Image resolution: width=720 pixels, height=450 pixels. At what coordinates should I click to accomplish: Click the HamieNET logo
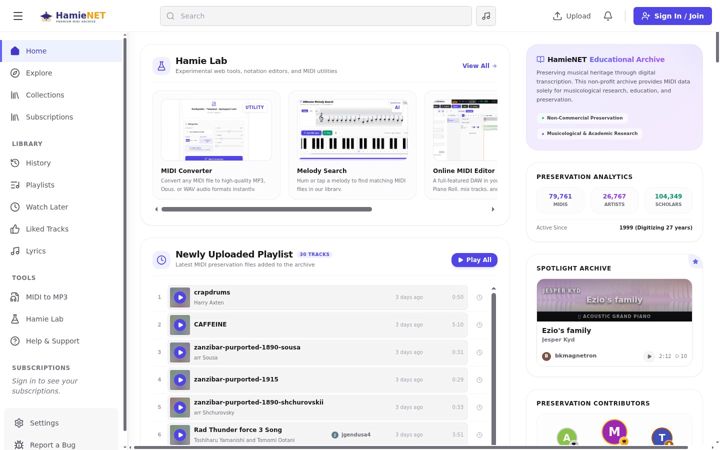click(x=73, y=16)
